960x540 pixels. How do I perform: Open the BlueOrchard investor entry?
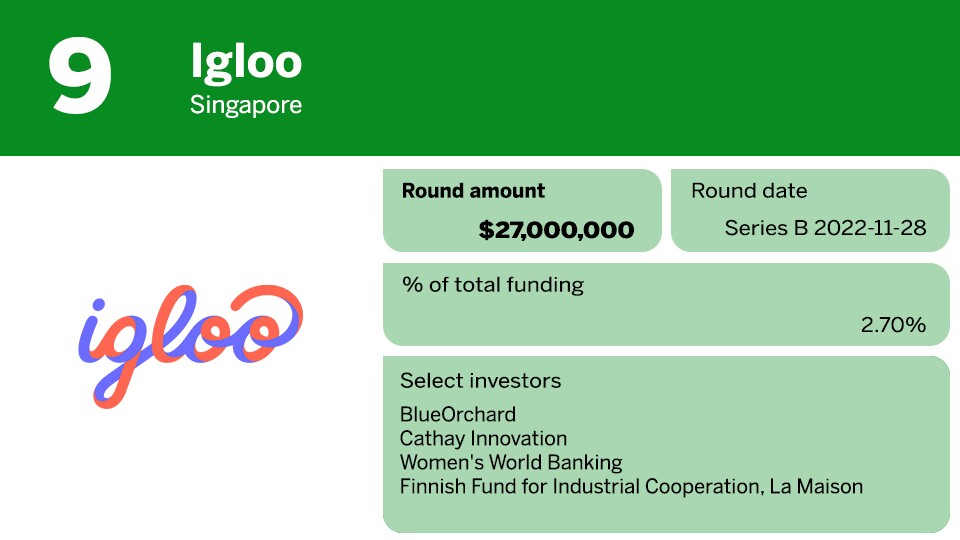(458, 414)
